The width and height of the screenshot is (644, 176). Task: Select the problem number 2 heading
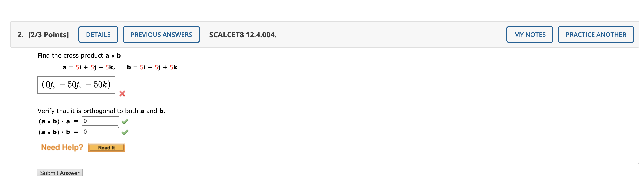click(20, 34)
